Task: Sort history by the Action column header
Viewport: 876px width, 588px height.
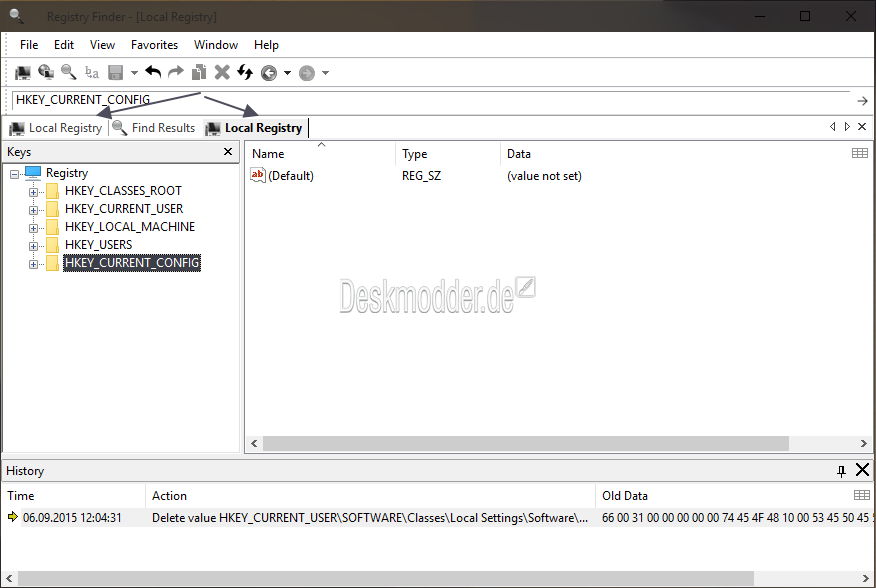Action: (x=370, y=496)
